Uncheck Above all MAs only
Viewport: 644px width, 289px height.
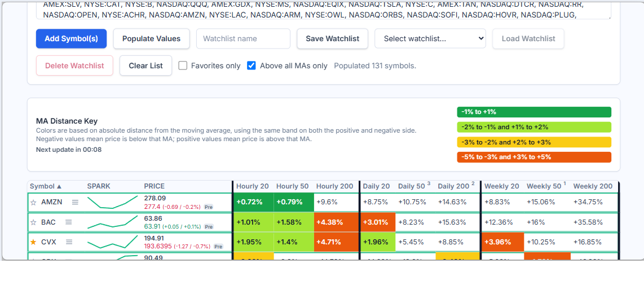point(252,65)
